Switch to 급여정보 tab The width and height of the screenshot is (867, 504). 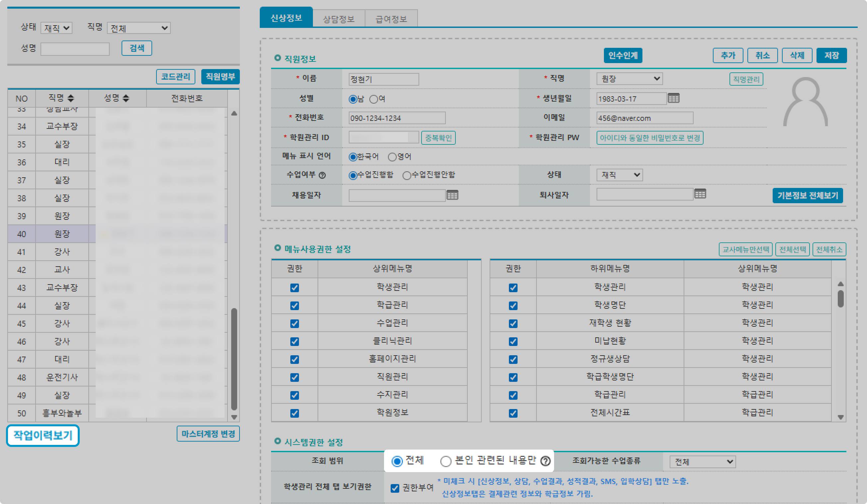(x=391, y=19)
